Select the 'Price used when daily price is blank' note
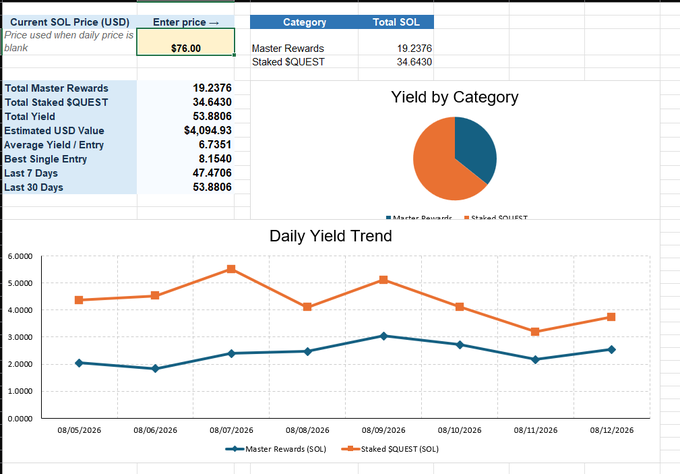This screenshot has height=474, width=680. (x=70, y=42)
